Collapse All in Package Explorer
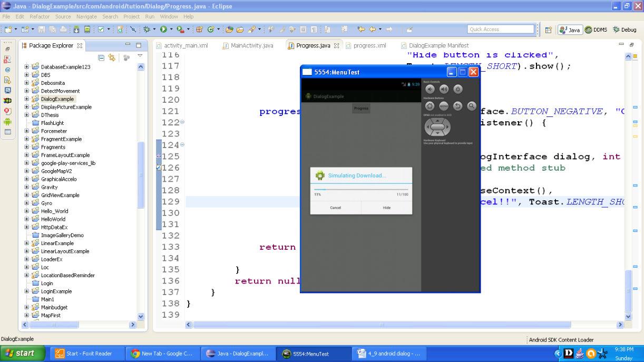This screenshot has height=362, width=644. [x=101, y=57]
